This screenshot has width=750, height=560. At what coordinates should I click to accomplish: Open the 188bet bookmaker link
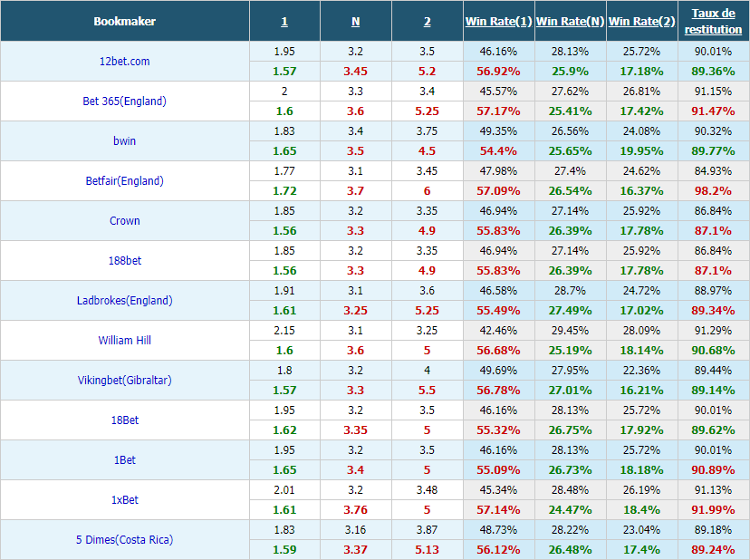[124, 260]
